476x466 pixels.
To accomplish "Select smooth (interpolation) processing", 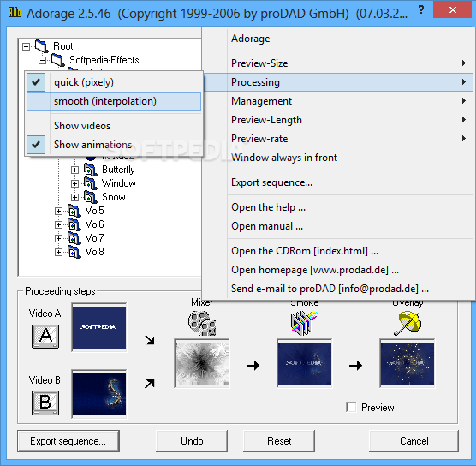I will pos(114,101).
